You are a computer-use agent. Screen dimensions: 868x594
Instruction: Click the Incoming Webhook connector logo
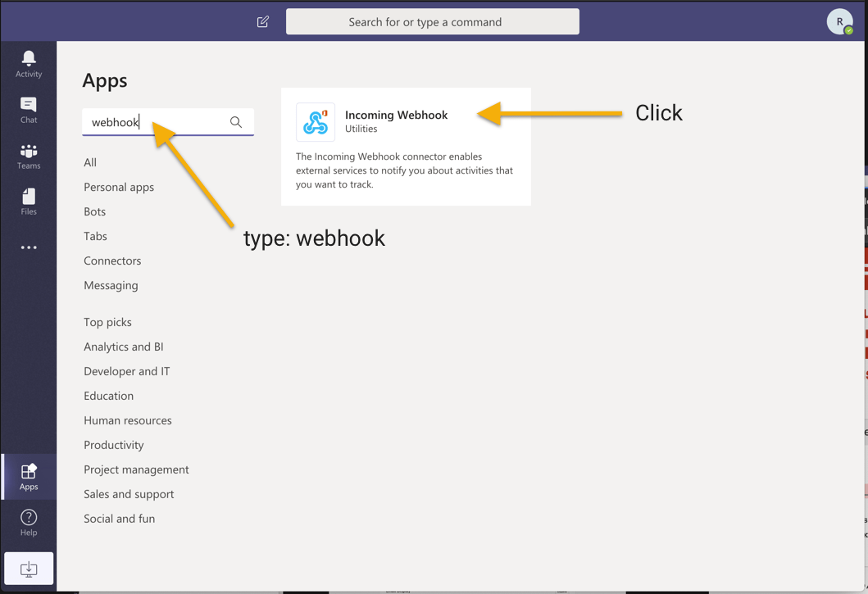tap(316, 122)
